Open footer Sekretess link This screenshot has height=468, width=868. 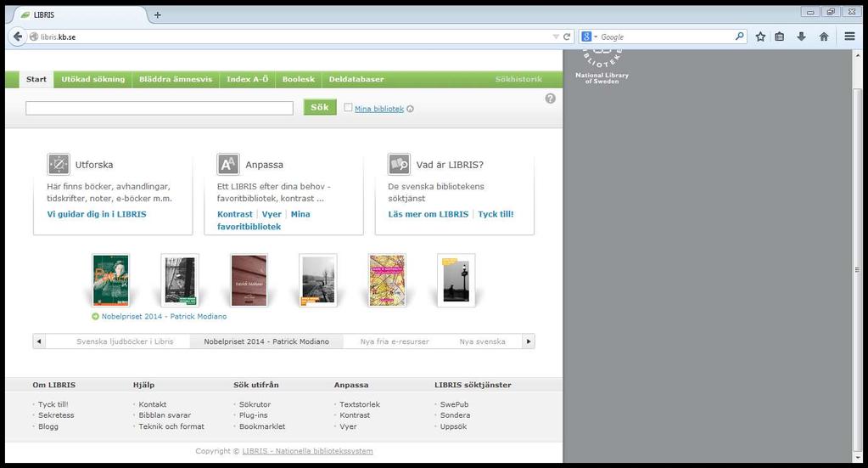(x=56, y=415)
